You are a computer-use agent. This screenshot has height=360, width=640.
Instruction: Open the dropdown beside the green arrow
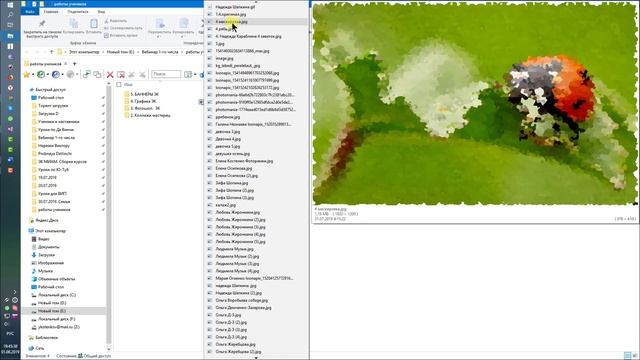click(x=48, y=74)
